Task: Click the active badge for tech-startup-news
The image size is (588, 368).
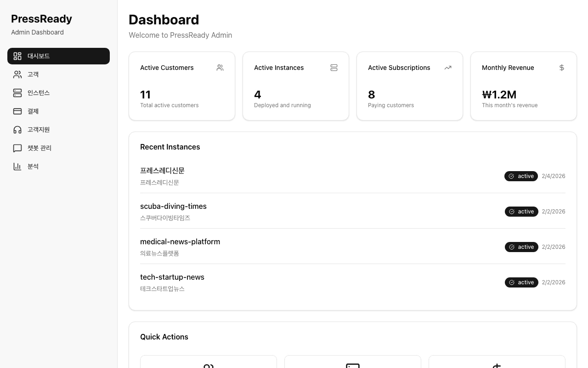Action: click(521, 282)
